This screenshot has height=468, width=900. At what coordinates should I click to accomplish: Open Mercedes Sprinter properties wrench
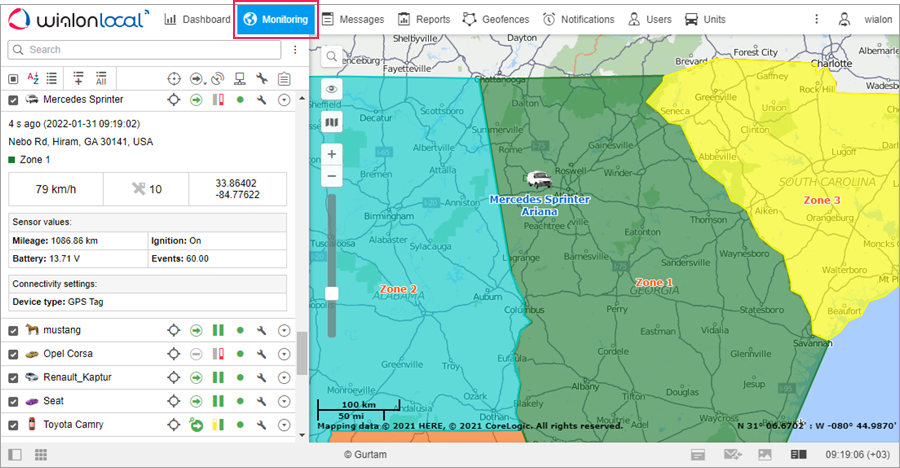(x=262, y=100)
